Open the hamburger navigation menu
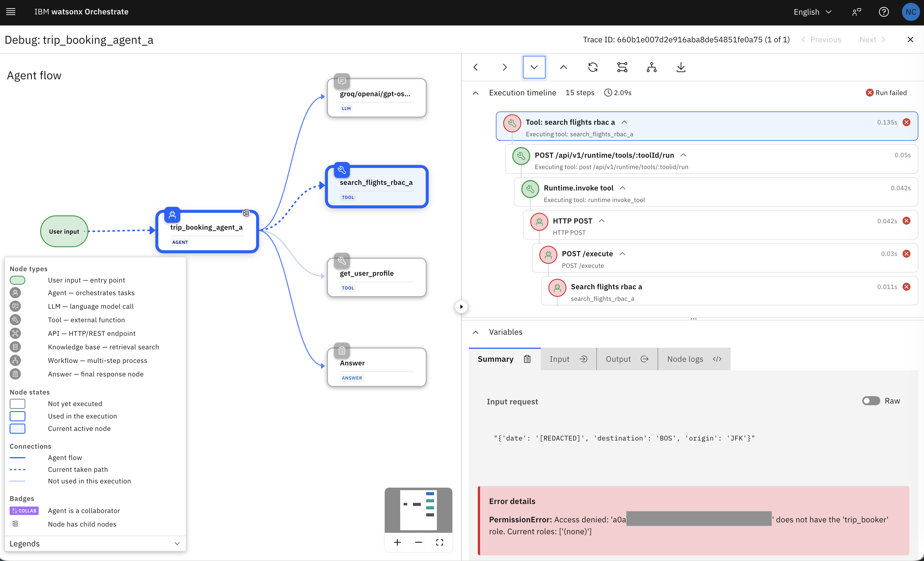Screen dimensions: 924x561 coord(11,12)
